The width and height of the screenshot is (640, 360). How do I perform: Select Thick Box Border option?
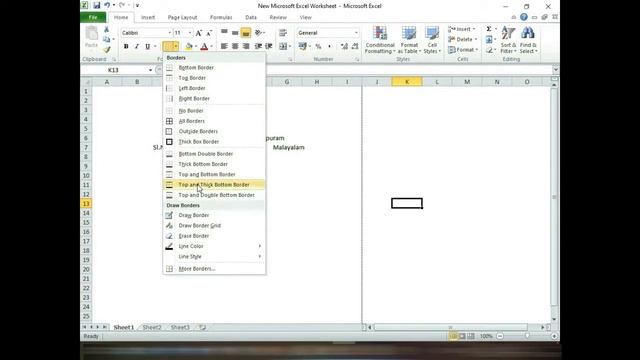coord(214,142)
